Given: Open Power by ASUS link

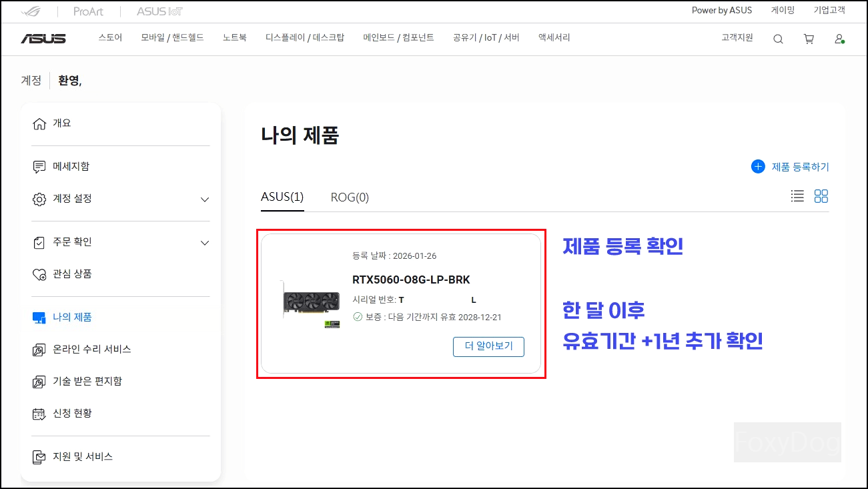Looking at the screenshot, I should (x=722, y=10).
